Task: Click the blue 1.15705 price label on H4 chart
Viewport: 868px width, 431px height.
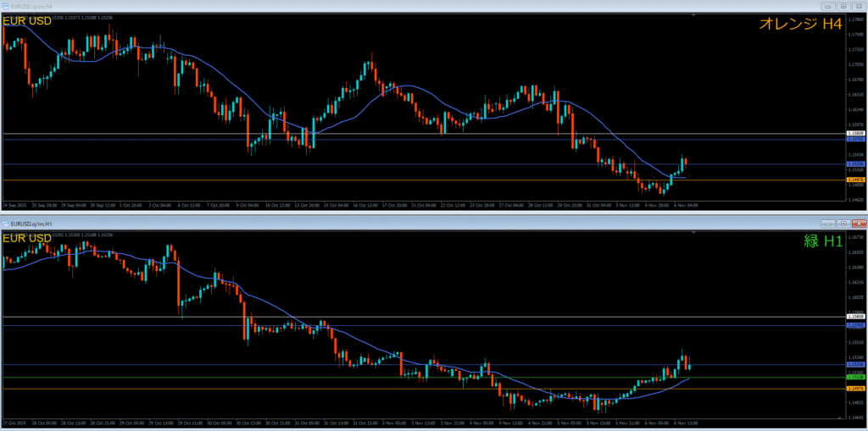Action: (x=856, y=140)
